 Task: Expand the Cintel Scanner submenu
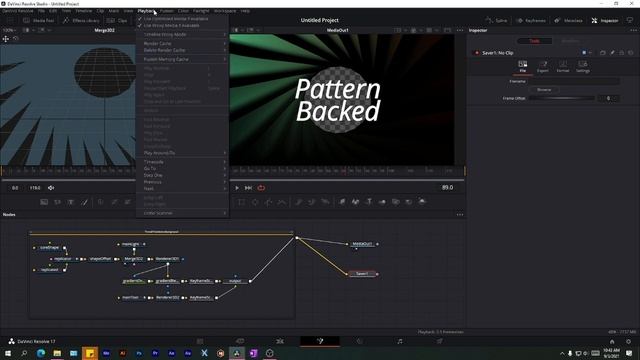coord(182,213)
